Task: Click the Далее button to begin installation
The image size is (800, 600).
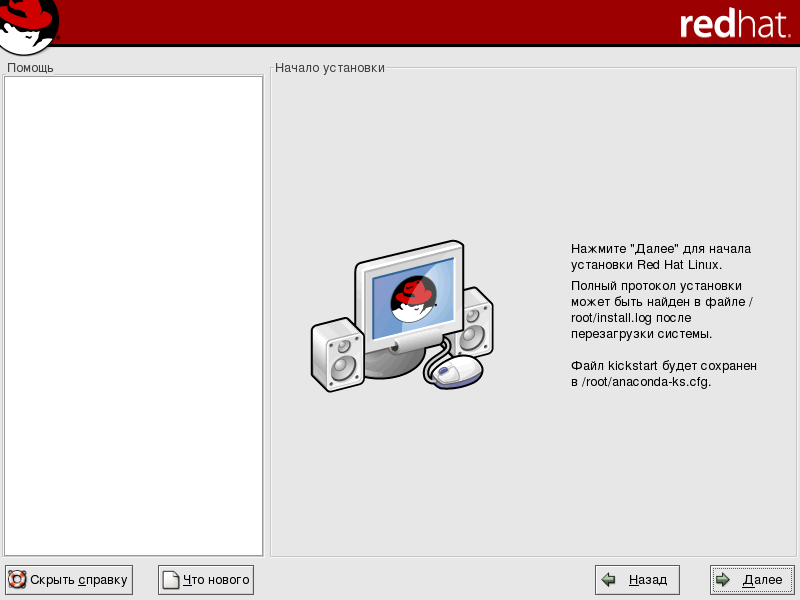Action: click(x=752, y=580)
